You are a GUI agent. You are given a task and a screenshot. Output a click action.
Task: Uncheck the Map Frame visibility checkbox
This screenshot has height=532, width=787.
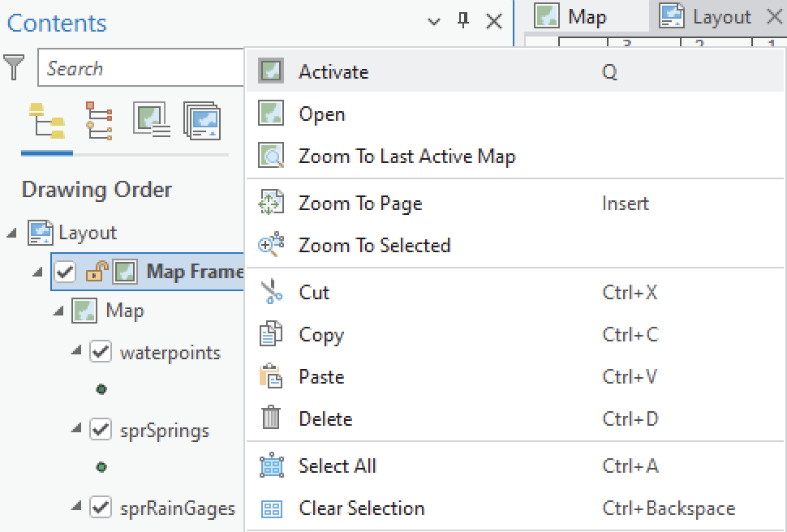[66, 272]
